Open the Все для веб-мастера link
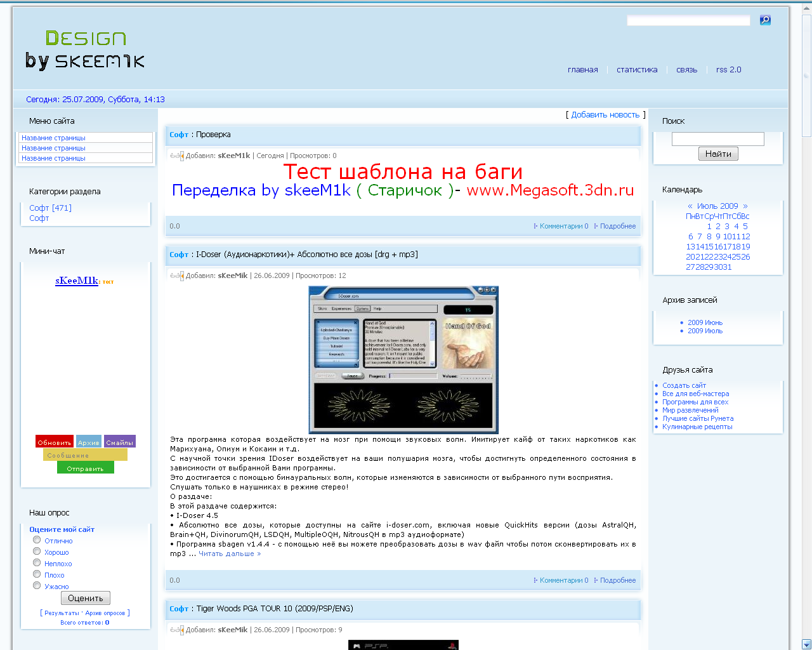 696,394
